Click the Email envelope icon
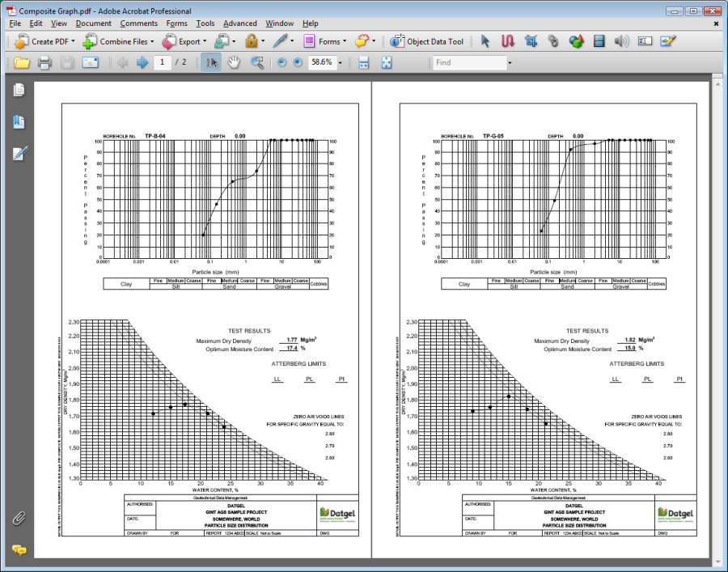 point(90,63)
